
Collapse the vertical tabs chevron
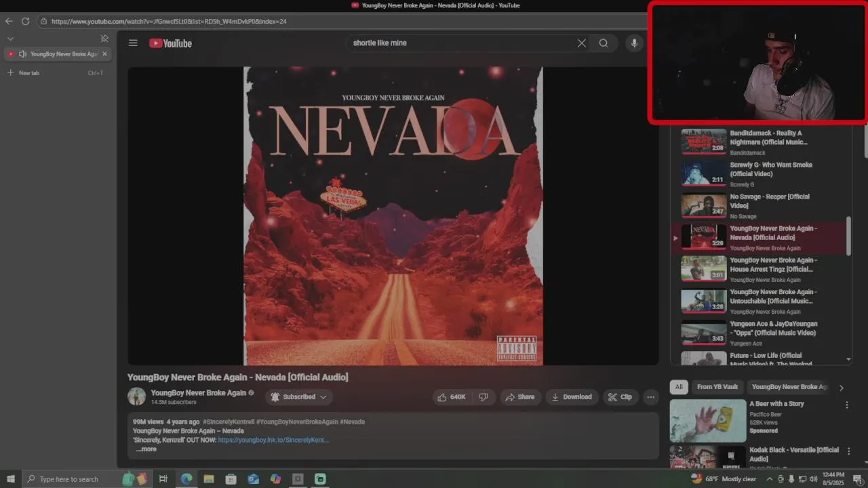[10, 39]
